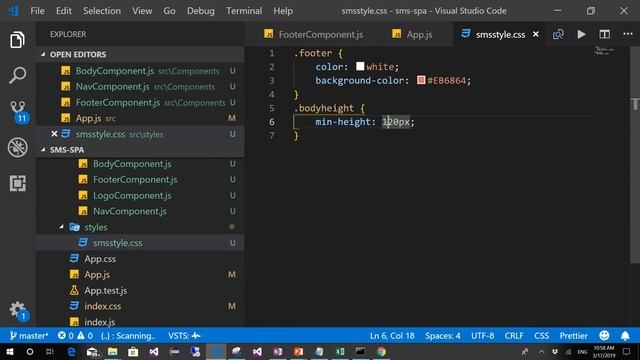Open Windows Start menu
The width and height of the screenshot is (640, 360).
10,351
